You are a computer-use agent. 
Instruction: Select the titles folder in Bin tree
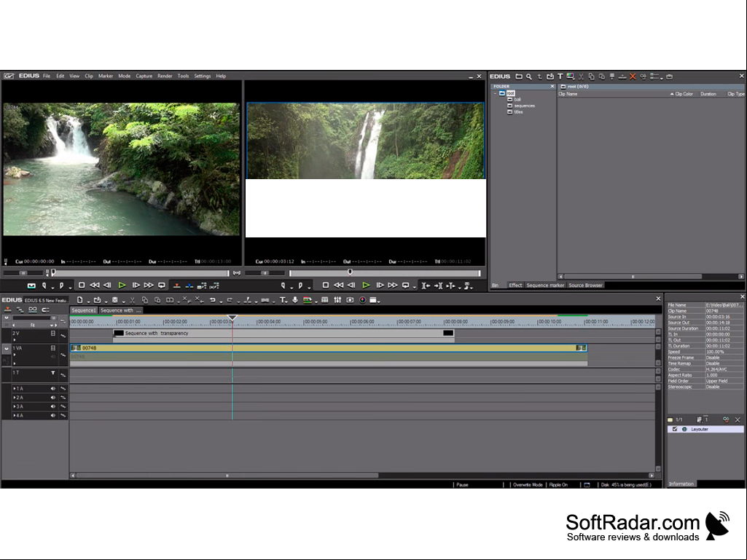click(x=518, y=112)
